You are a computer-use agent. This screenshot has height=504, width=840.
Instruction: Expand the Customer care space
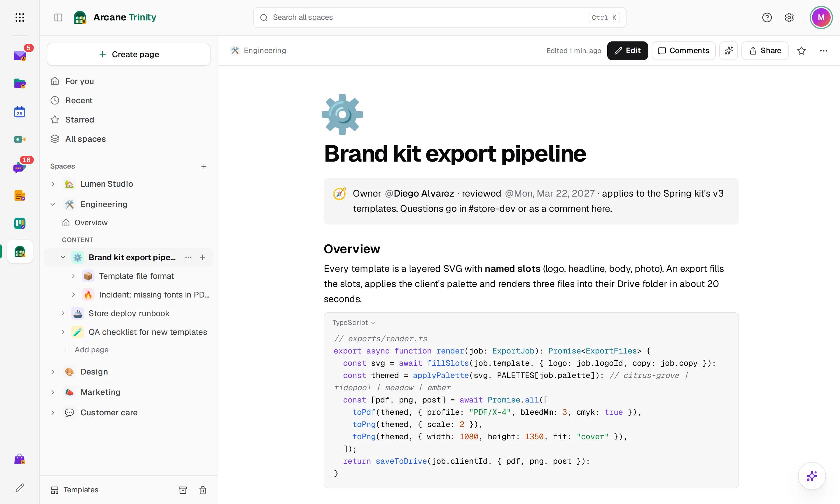click(52, 412)
